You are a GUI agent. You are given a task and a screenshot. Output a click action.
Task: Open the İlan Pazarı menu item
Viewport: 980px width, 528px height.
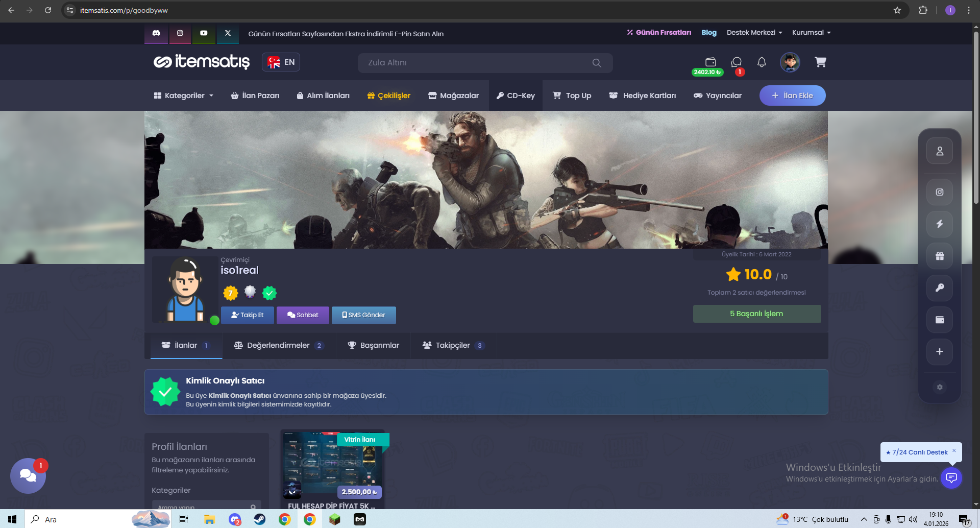click(255, 95)
